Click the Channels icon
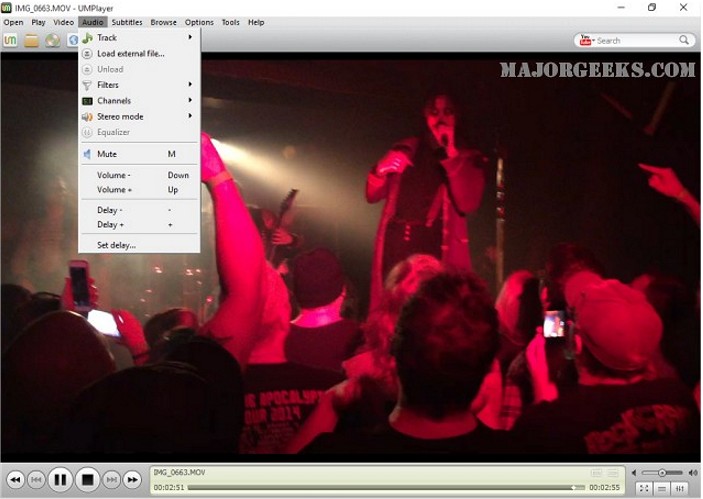Image resolution: width=703 pixels, height=499 pixels. pos(87,101)
